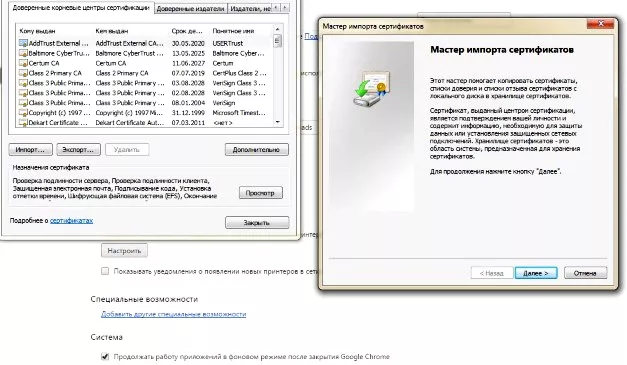The height and width of the screenshot is (365, 627).
Task: Toggle the new printers notification checkbox
Action: point(105,271)
